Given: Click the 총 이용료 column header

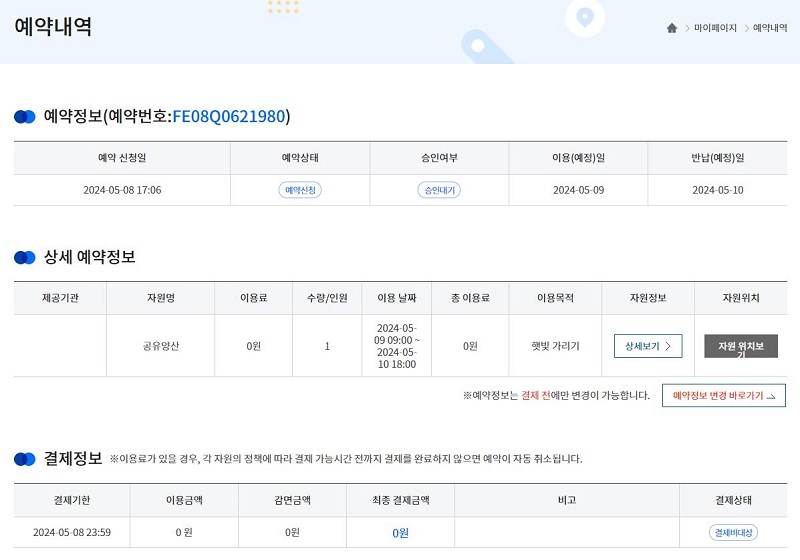Looking at the screenshot, I should (470, 298).
